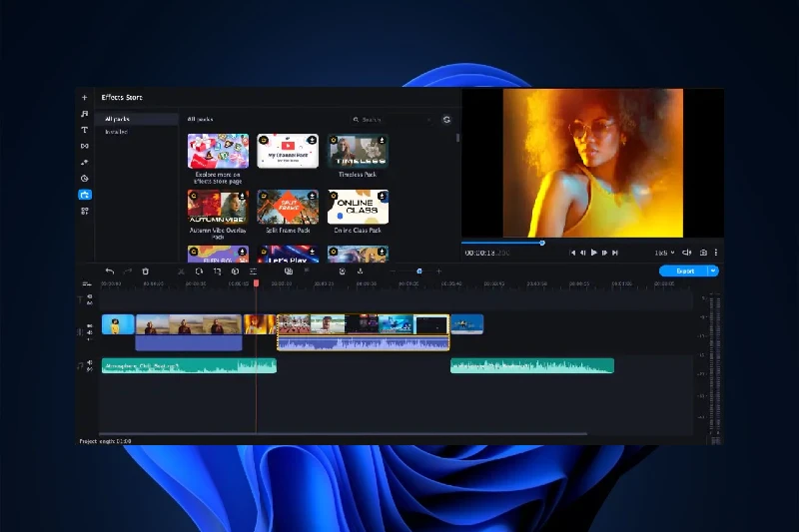The height and width of the screenshot is (532, 799).
Task: Click the scissors Split icon
Action: (181, 271)
